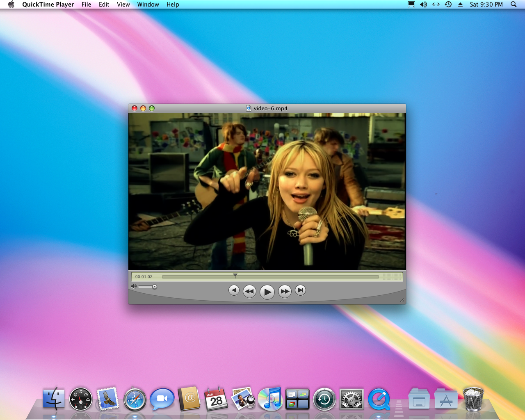Open the Window menu
The width and height of the screenshot is (525, 420).
pos(148,5)
